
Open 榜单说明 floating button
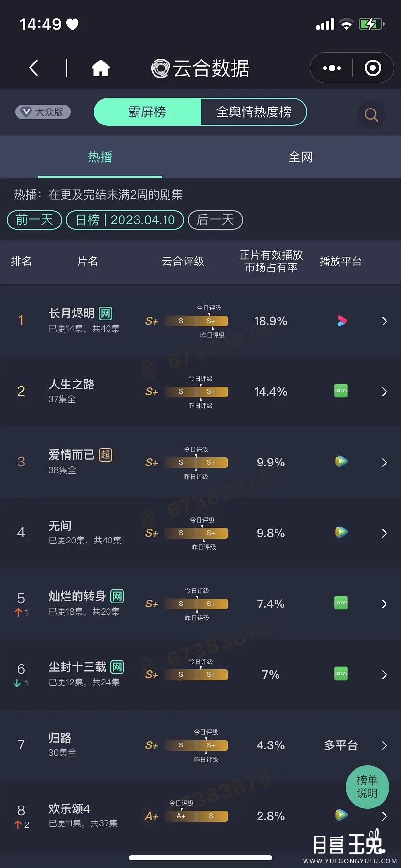367,787
